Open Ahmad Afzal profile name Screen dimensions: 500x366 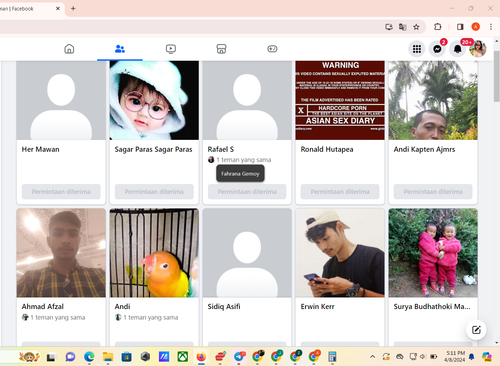coord(43,306)
